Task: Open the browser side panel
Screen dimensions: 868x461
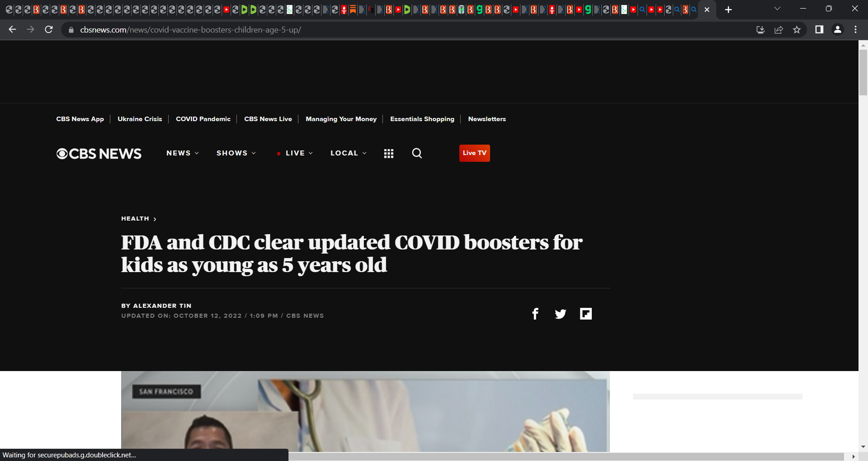Action: click(x=819, y=29)
